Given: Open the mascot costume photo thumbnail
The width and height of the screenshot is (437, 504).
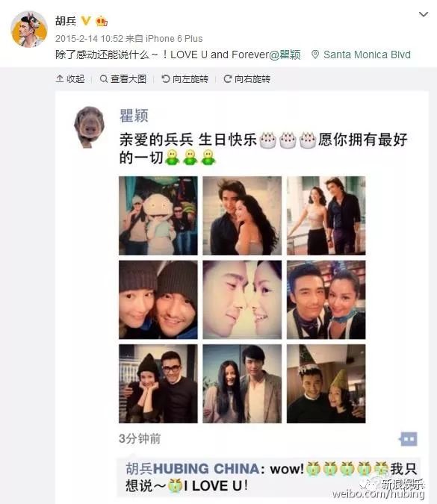Looking at the screenshot, I should coord(158,216).
